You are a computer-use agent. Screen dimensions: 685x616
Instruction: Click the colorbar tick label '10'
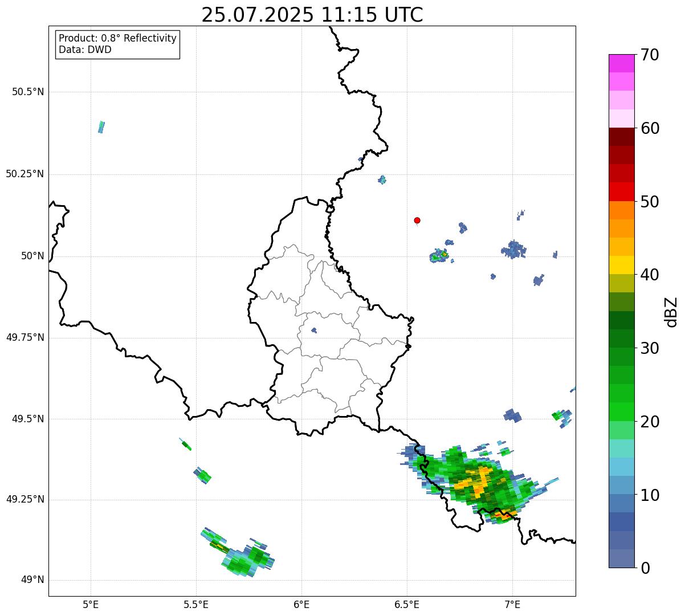point(650,495)
